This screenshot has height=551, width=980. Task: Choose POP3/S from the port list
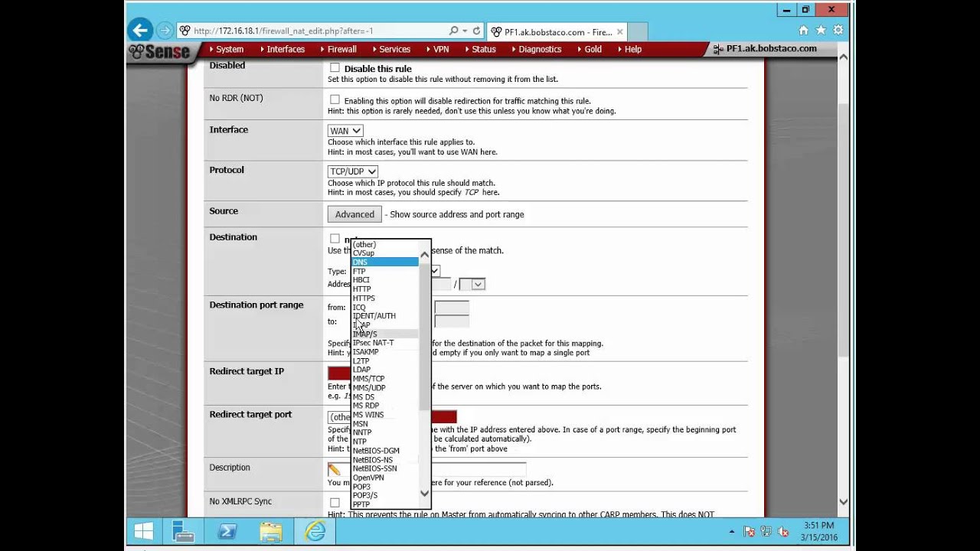[x=385, y=495]
